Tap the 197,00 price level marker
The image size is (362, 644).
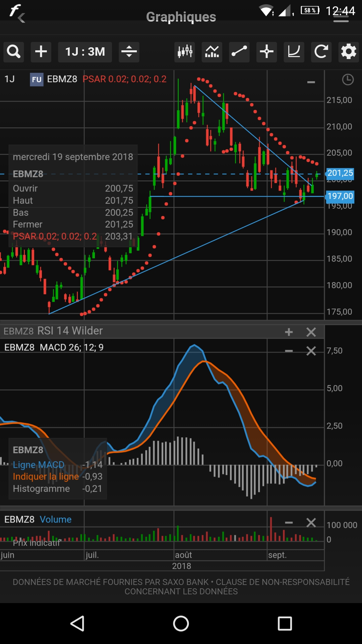click(340, 196)
